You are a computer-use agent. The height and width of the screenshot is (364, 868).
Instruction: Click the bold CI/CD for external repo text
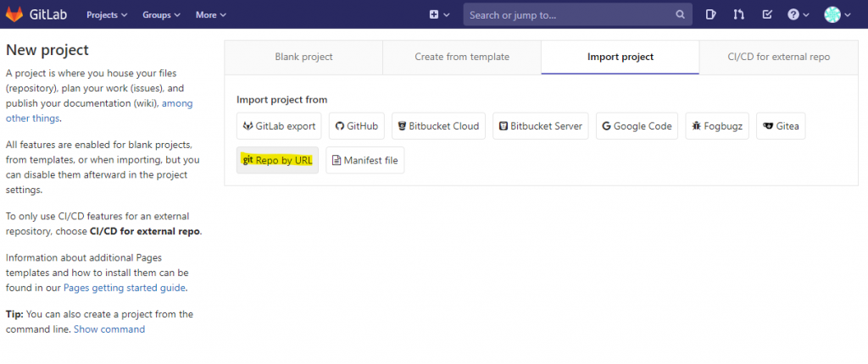[x=144, y=231]
